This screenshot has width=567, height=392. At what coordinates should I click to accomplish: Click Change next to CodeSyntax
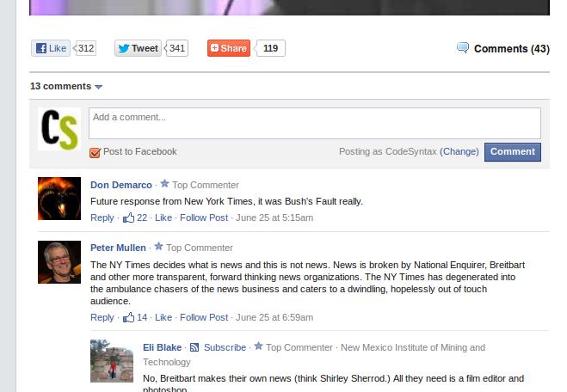459,151
